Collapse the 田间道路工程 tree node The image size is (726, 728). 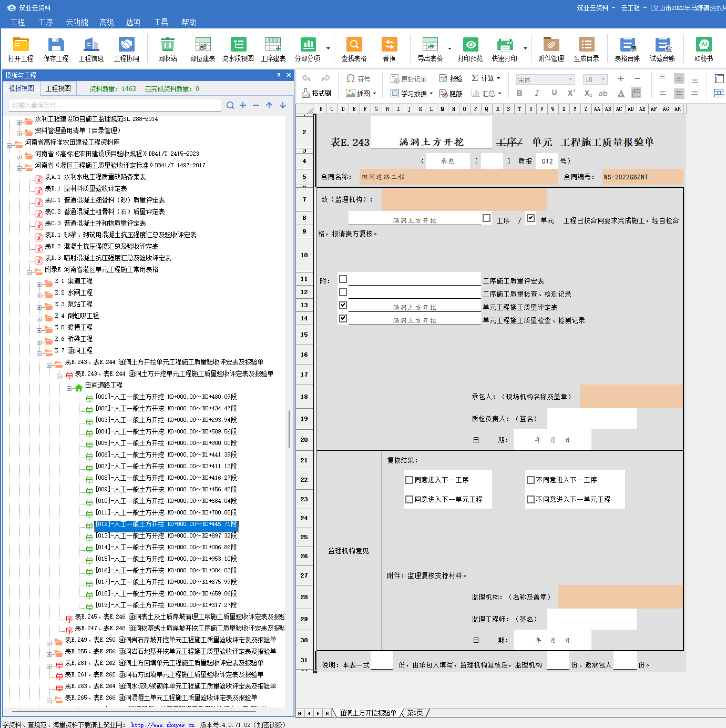point(69,388)
